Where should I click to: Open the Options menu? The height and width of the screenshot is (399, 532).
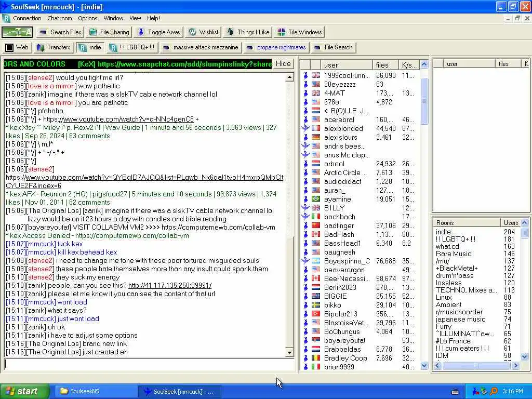[87, 18]
